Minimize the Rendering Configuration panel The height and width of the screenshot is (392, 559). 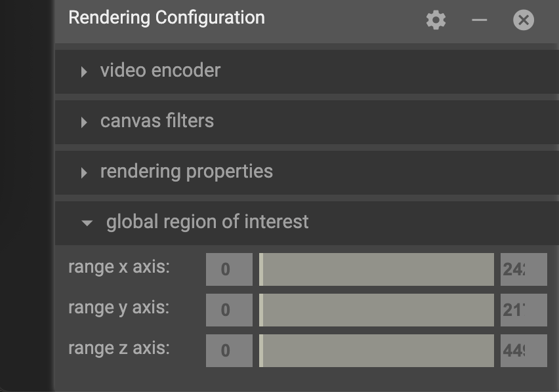480,20
